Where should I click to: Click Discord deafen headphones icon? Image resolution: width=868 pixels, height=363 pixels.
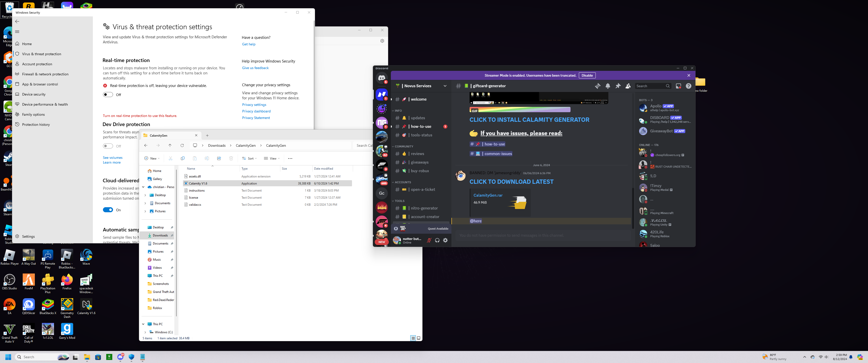tap(437, 240)
